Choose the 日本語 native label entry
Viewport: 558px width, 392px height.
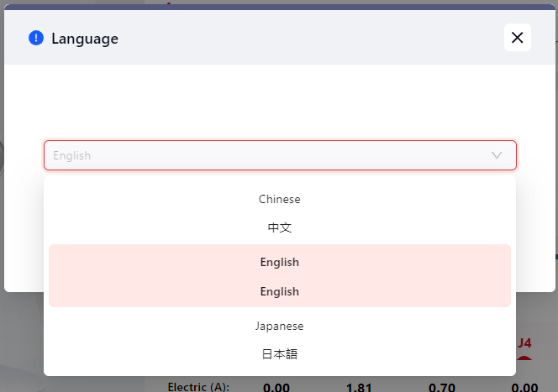point(279,353)
